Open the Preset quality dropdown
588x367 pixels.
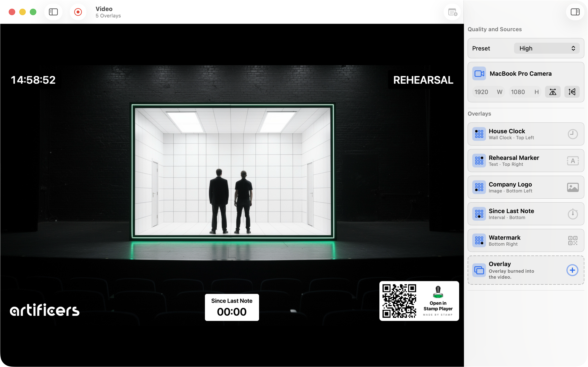coord(546,48)
